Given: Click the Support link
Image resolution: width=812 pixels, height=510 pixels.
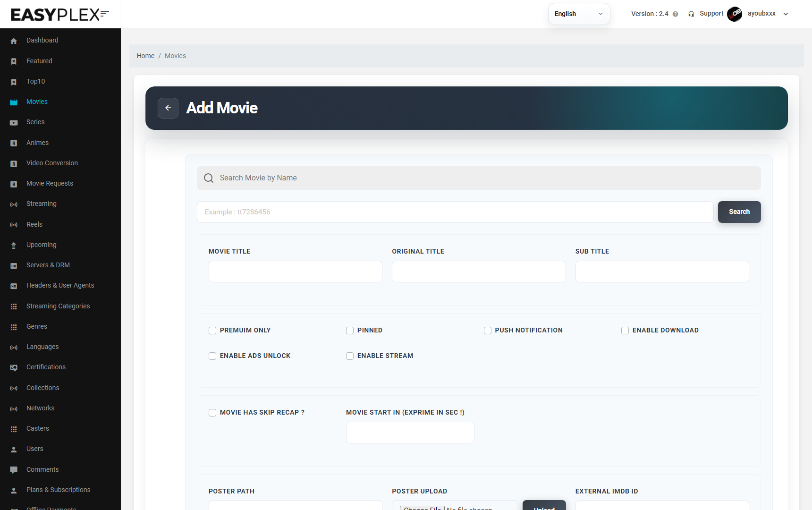Looking at the screenshot, I should coord(711,14).
